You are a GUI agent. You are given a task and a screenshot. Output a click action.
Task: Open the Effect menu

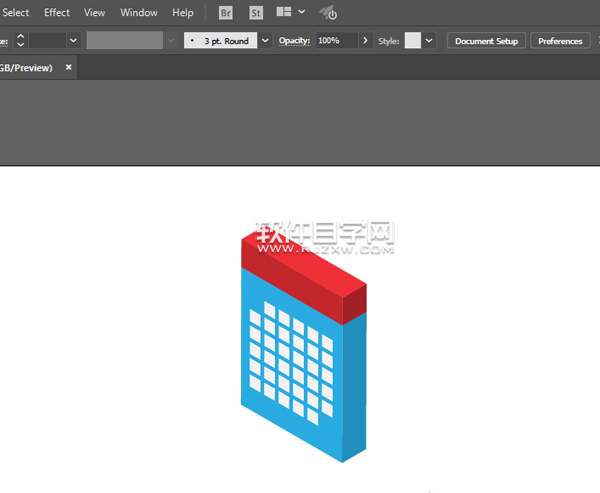tap(57, 13)
